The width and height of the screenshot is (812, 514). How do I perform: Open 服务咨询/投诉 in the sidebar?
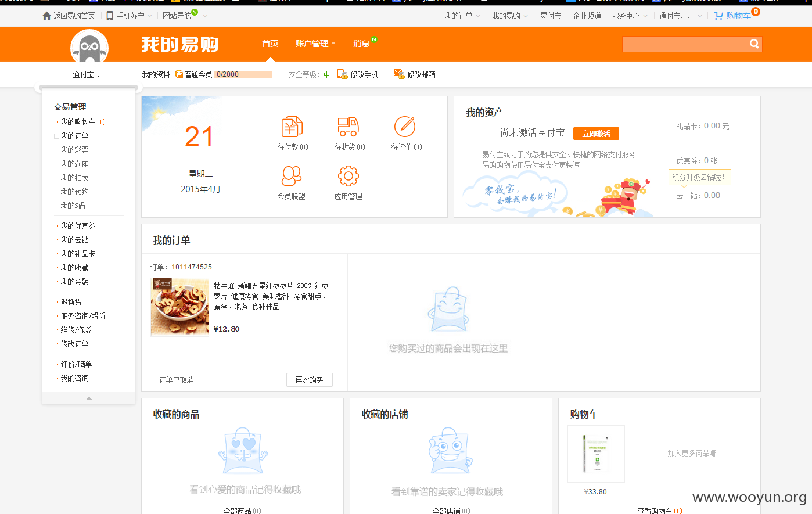click(x=84, y=316)
